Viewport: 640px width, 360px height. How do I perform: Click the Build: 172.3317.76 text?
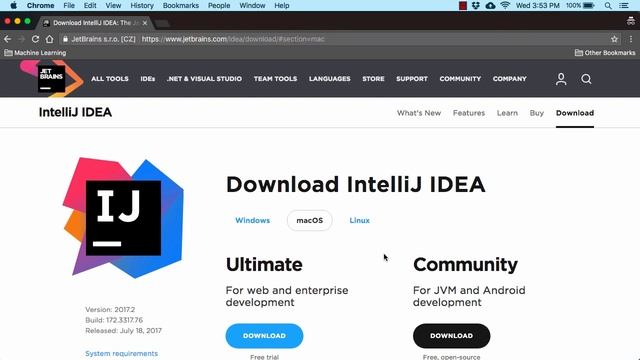[114, 320]
